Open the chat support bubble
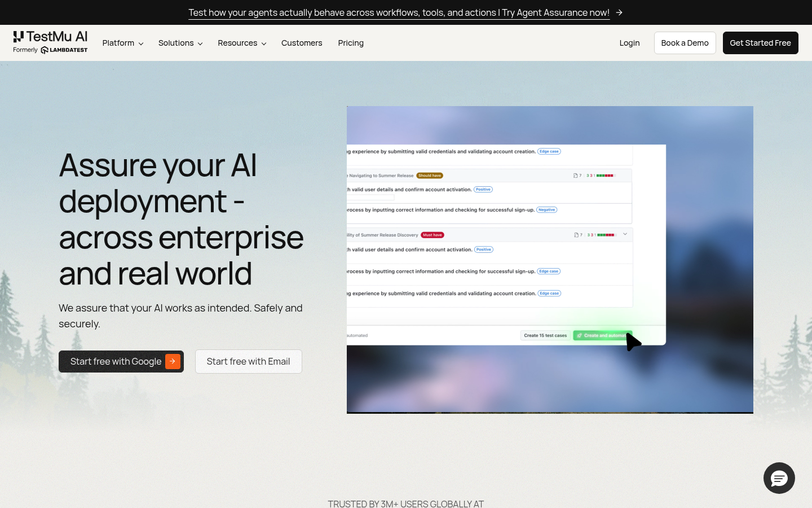812x508 pixels. (x=779, y=478)
